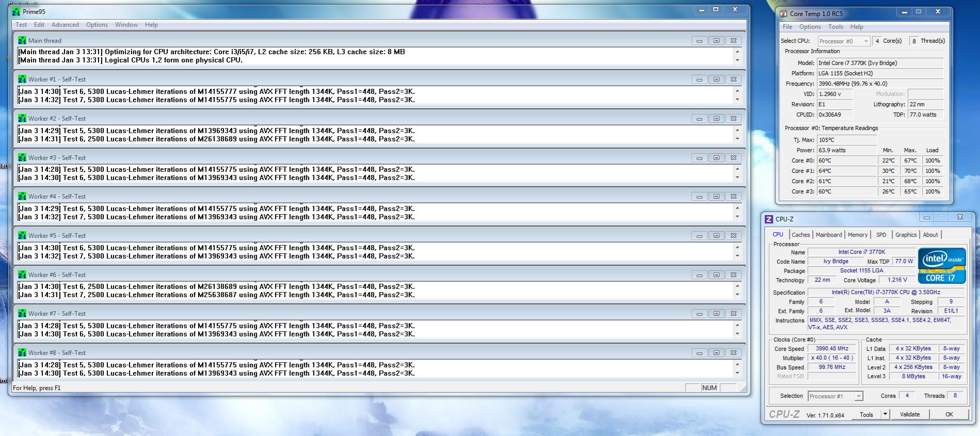
Task: Click the Worker #3 window icon
Action: [x=22, y=157]
